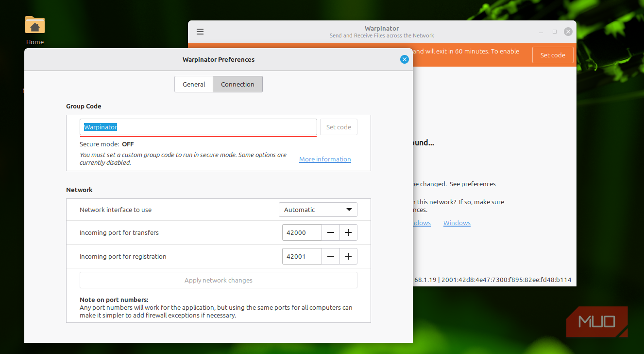Image resolution: width=644 pixels, height=354 pixels.
Task: Select the Connection tab
Action: (x=237, y=84)
